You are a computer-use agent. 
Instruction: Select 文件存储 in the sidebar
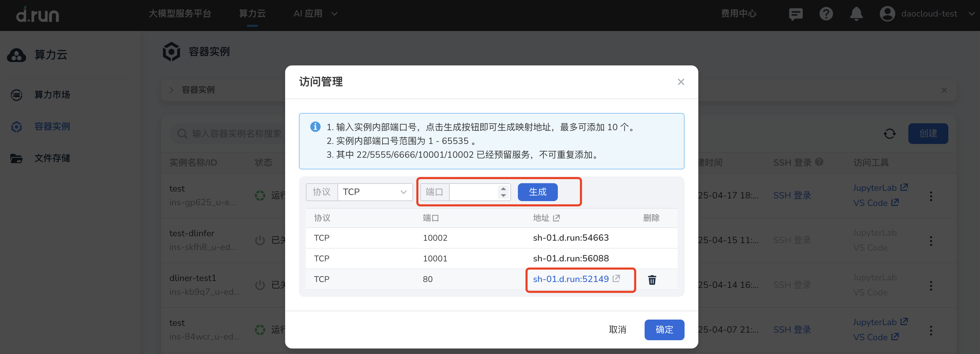point(52,158)
